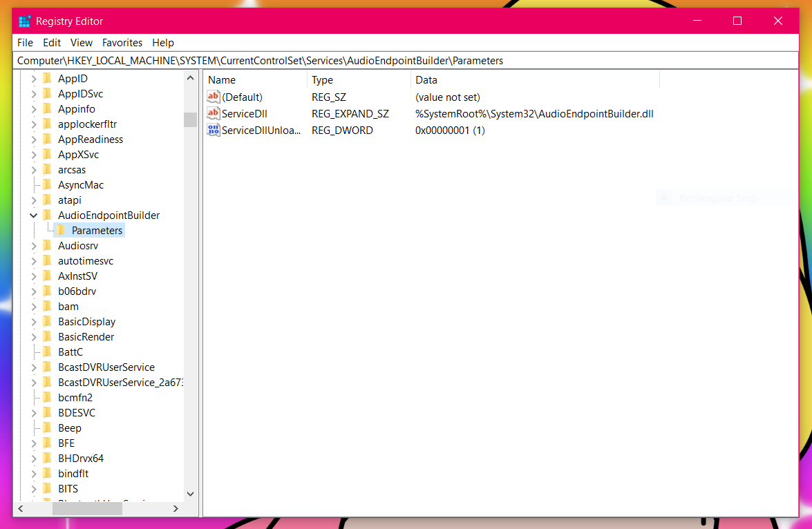Select the (Default) string value icon

point(214,97)
